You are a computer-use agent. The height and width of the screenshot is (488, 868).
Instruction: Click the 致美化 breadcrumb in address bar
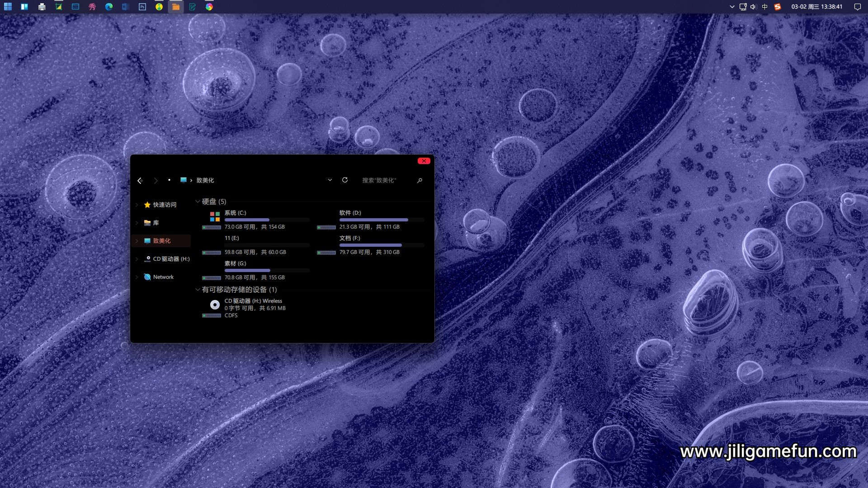point(205,180)
